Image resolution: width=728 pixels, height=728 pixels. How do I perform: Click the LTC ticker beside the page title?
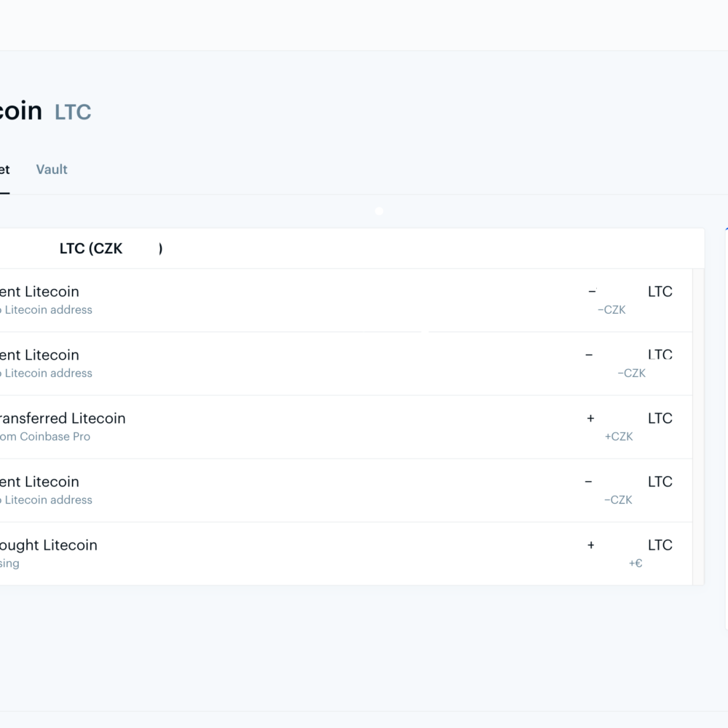tap(73, 112)
